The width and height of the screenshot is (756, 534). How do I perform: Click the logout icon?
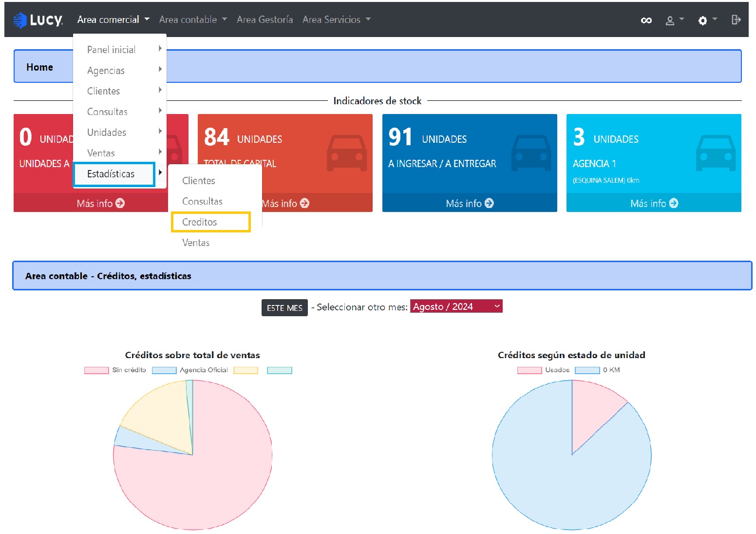coord(736,19)
